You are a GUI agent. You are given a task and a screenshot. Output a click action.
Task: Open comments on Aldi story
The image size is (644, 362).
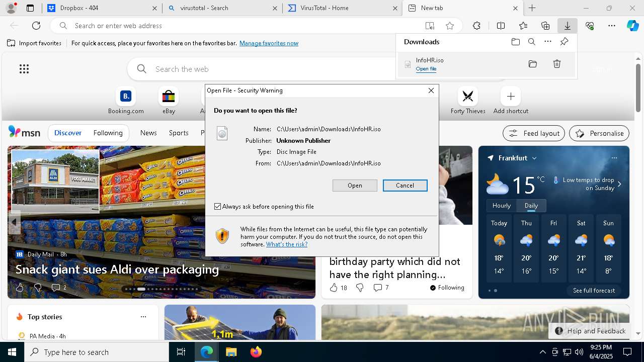pos(59,288)
